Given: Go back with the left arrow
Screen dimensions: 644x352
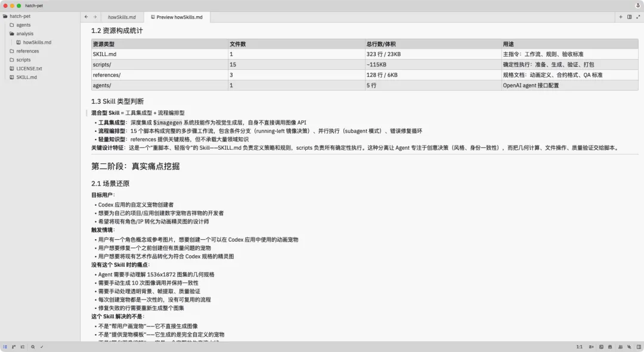Looking at the screenshot, I should click(86, 17).
